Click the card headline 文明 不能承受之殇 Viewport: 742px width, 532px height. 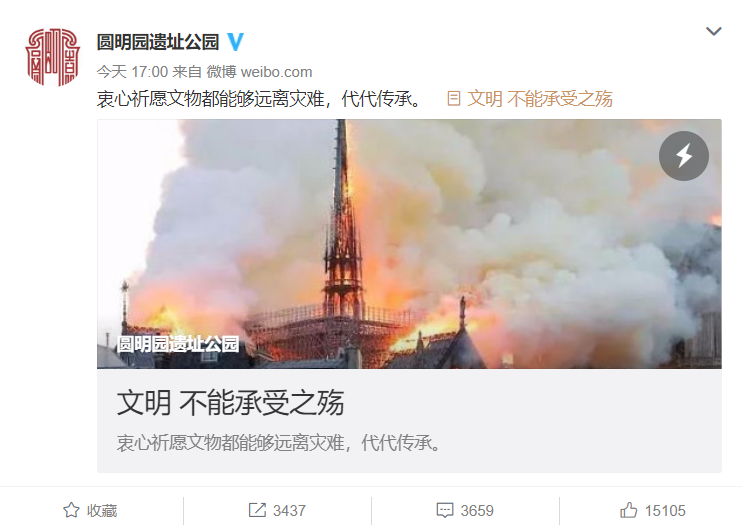[x=230, y=403]
